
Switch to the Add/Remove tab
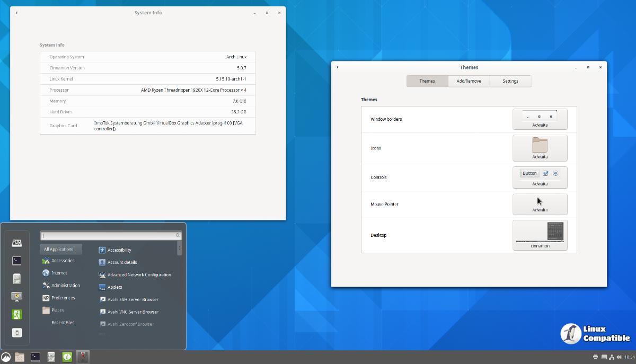pos(469,81)
